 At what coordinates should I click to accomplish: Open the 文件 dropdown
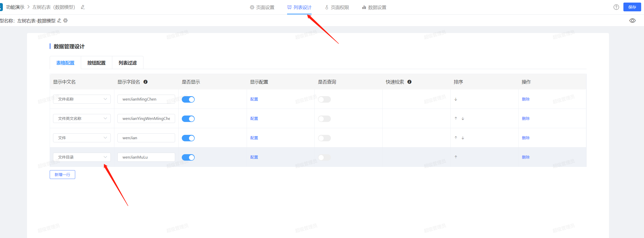[82, 138]
